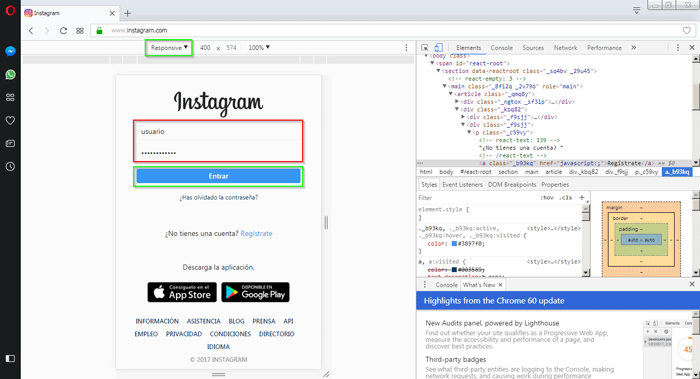Viewport: 700px width, 379px height.
Task: Bookmark page with heart icon
Action: 687,30
